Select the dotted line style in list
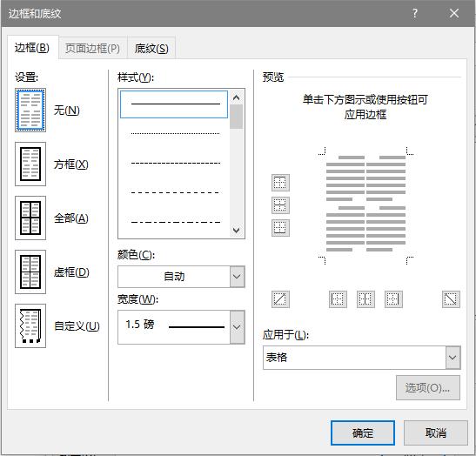The image size is (476, 456). coord(174,134)
